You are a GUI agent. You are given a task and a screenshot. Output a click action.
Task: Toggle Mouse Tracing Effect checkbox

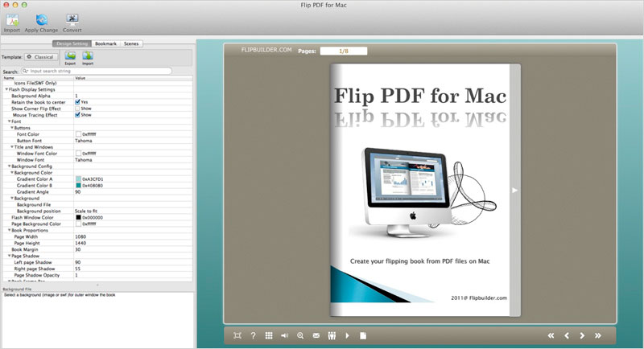click(77, 115)
